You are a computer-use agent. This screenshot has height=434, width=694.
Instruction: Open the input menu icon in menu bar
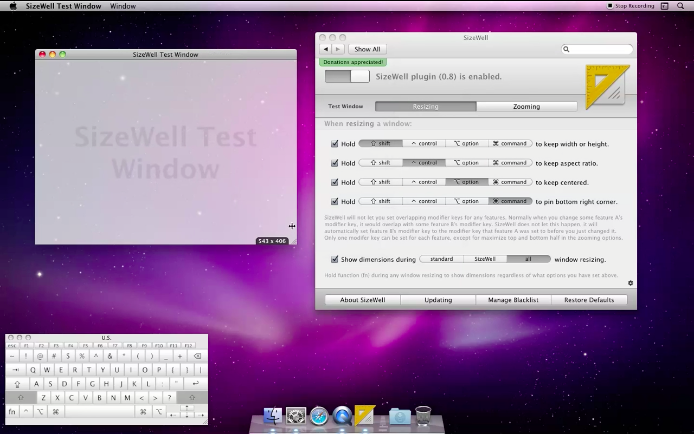(x=664, y=6)
